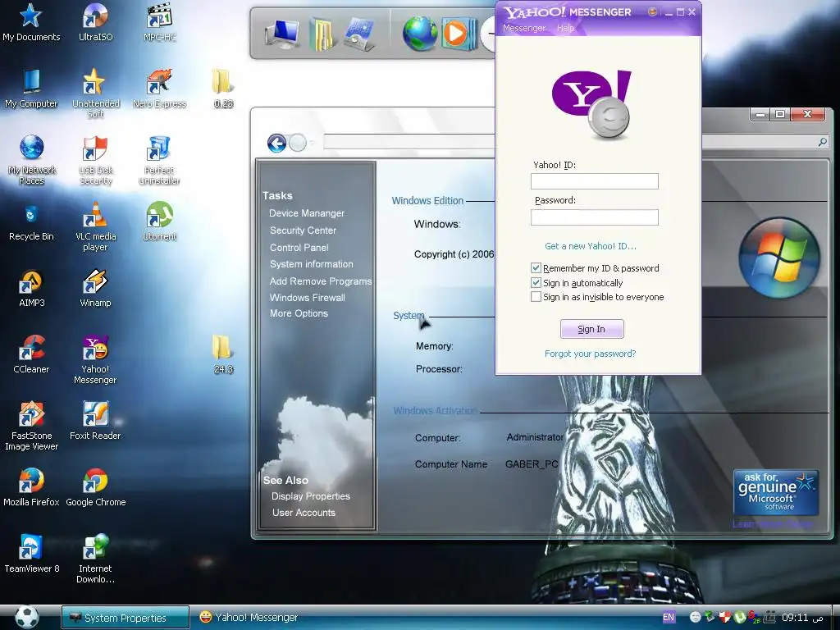This screenshot has height=630, width=840.
Task: Open Device Manager from Tasks
Action: [307, 213]
